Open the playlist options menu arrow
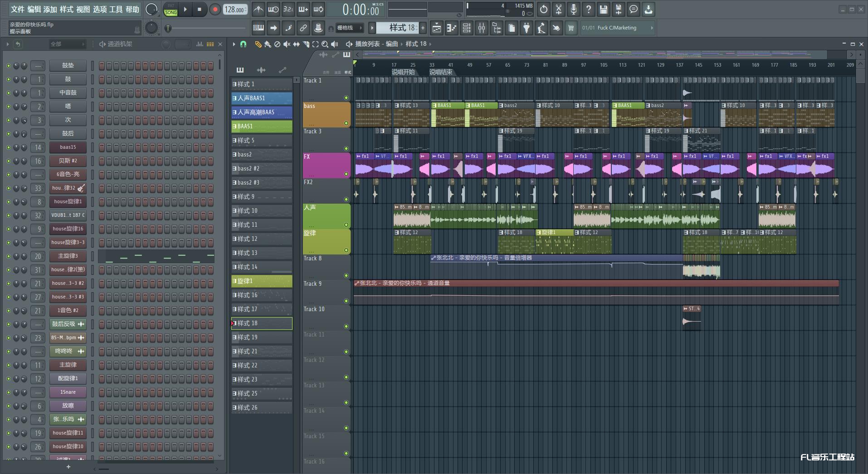This screenshot has width=868, height=474. (x=234, y=44)
